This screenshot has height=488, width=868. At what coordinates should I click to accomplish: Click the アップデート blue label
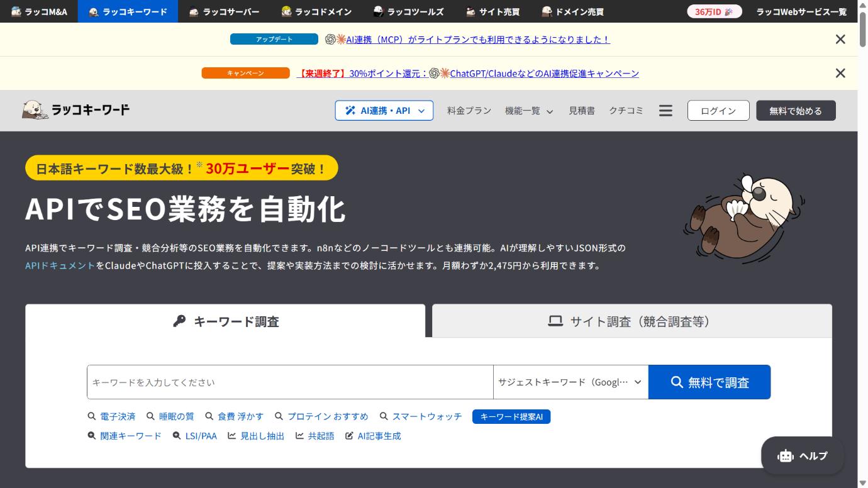pos(274,39)
